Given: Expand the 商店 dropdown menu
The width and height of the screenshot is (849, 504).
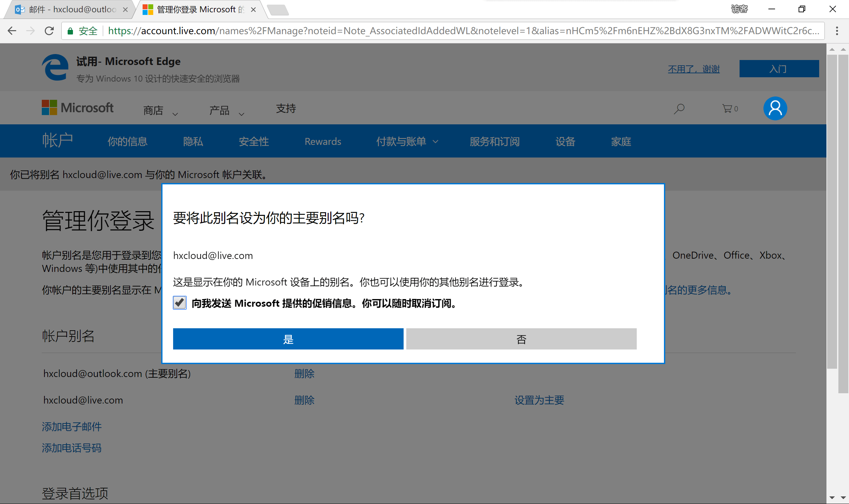Looking at the screenshot, I should point(160,110).
